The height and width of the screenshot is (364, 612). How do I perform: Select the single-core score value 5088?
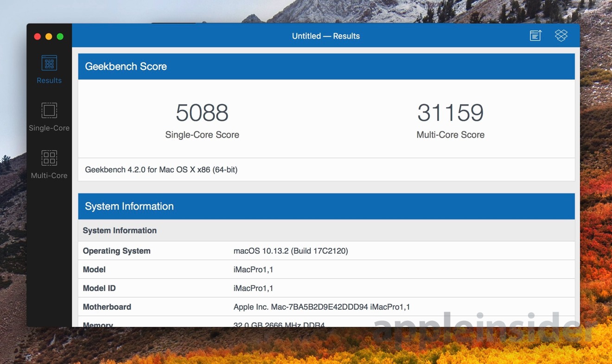click(202, 113)
